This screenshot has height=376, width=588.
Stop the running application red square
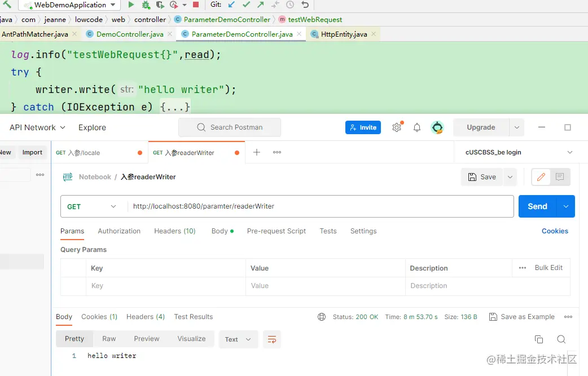point(196,5)
